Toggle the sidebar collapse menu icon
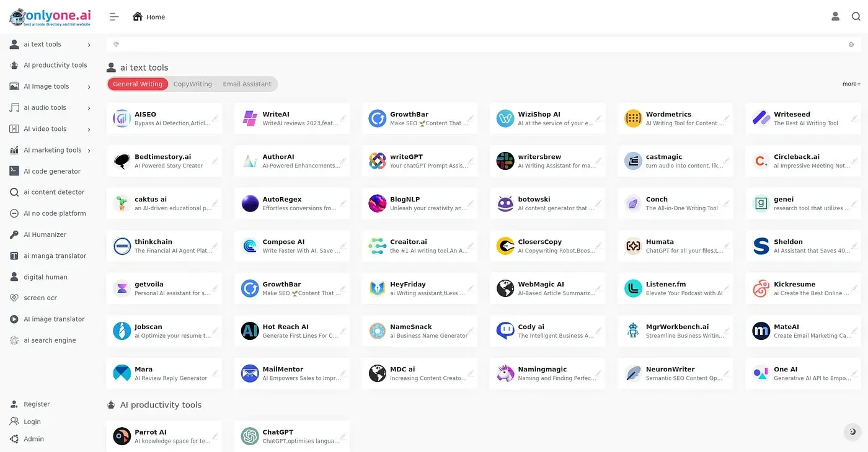Screen dimensions: 868x452 (x=114, y=17)
